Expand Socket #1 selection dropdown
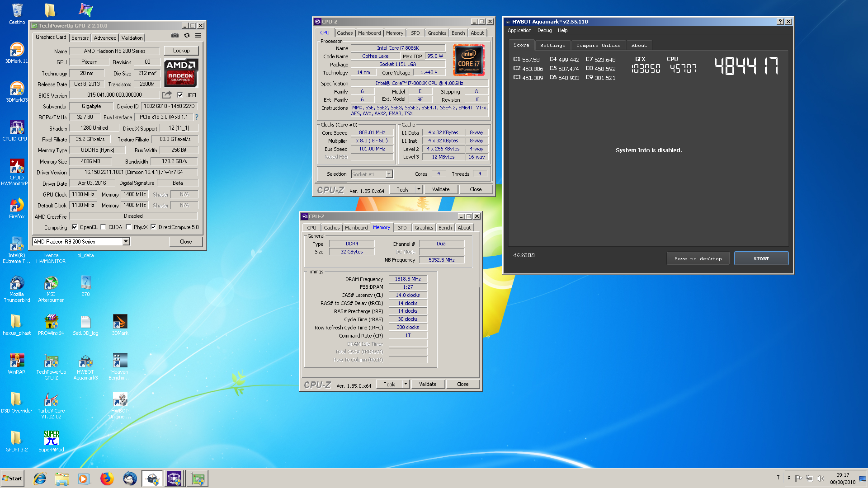The height and width of the screenshot is (488, 868). [x=389, y=174]
